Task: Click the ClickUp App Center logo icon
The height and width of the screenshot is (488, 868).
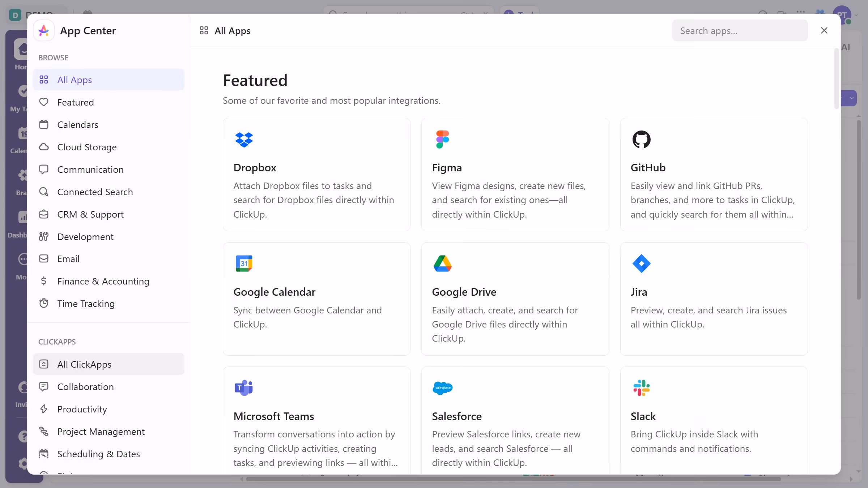Action: [x=44, y=31]
